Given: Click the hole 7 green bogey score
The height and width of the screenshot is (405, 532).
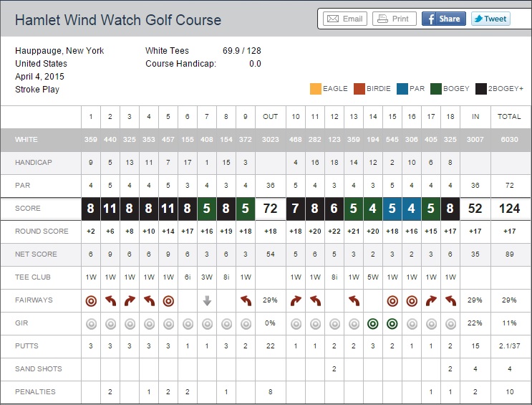Looking at the screenshot, I should pos(207,209).
